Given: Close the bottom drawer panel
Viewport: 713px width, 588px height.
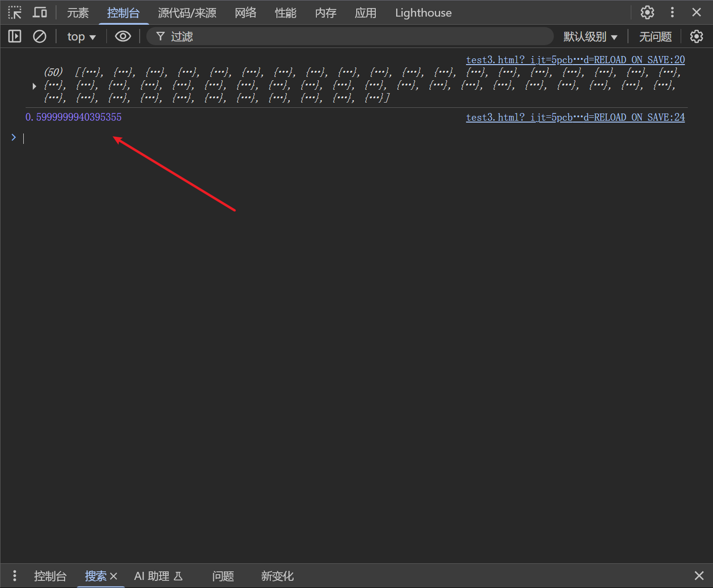Looking at the screenshot, I should [699, 576].
